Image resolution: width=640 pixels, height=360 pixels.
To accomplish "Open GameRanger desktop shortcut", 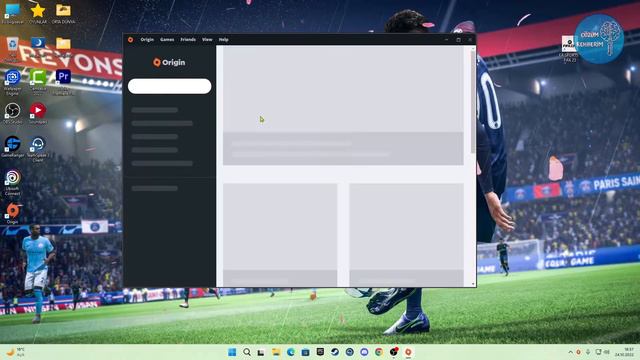I will [13, 147].
